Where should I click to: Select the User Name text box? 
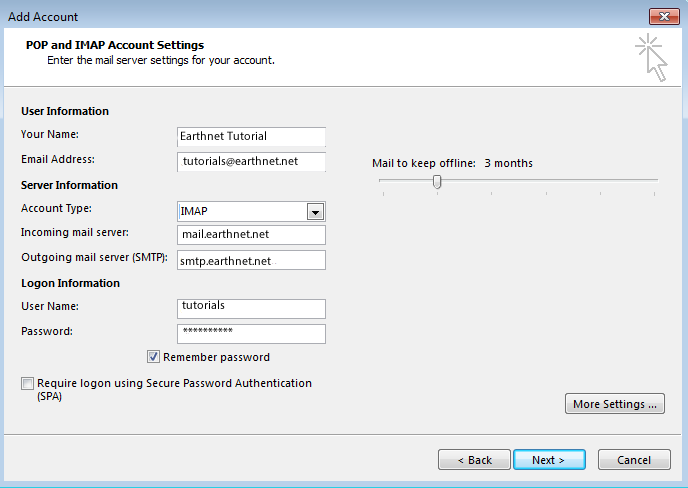[x=251, y=309]
